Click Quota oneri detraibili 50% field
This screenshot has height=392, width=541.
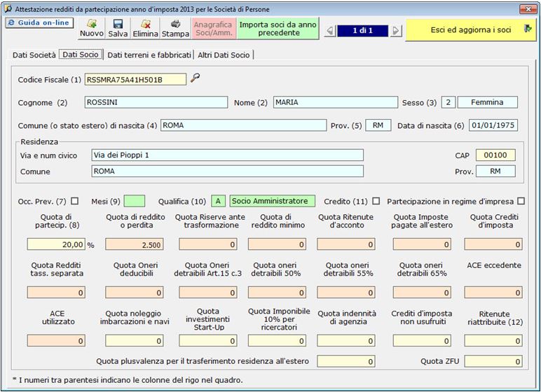pos(277,293)
